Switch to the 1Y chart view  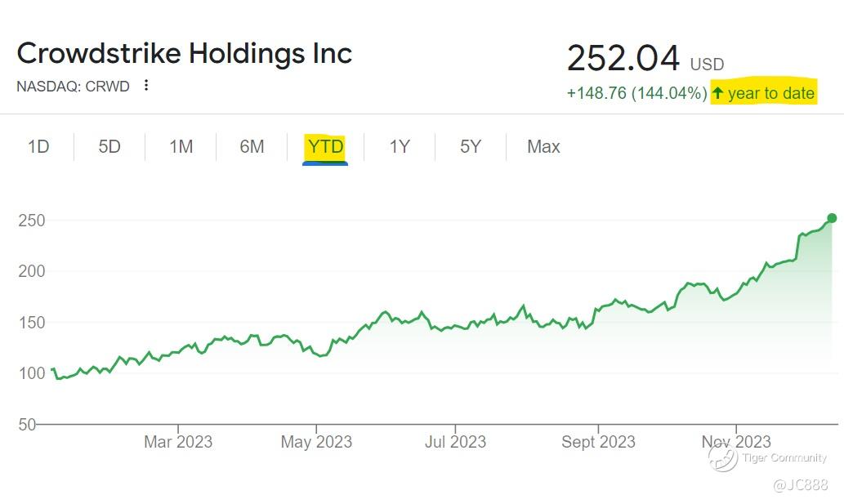pyautogui.click(x=399, y=147)
